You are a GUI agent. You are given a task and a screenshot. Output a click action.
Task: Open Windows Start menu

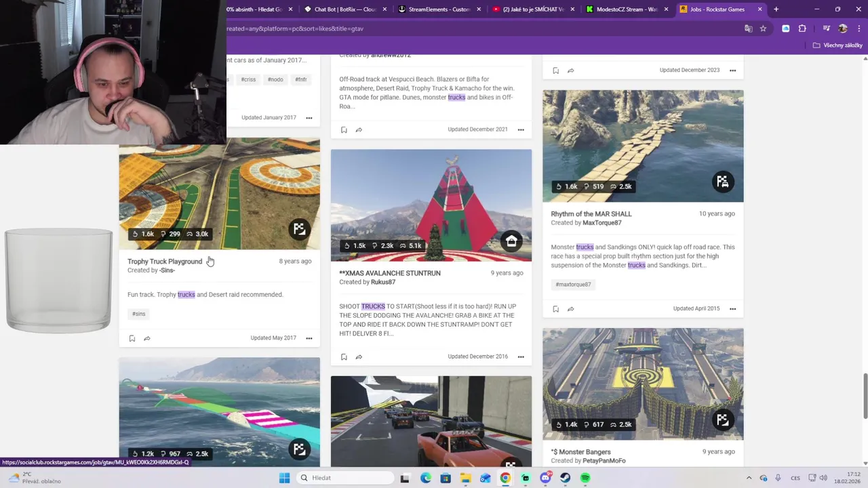point(284,478)
